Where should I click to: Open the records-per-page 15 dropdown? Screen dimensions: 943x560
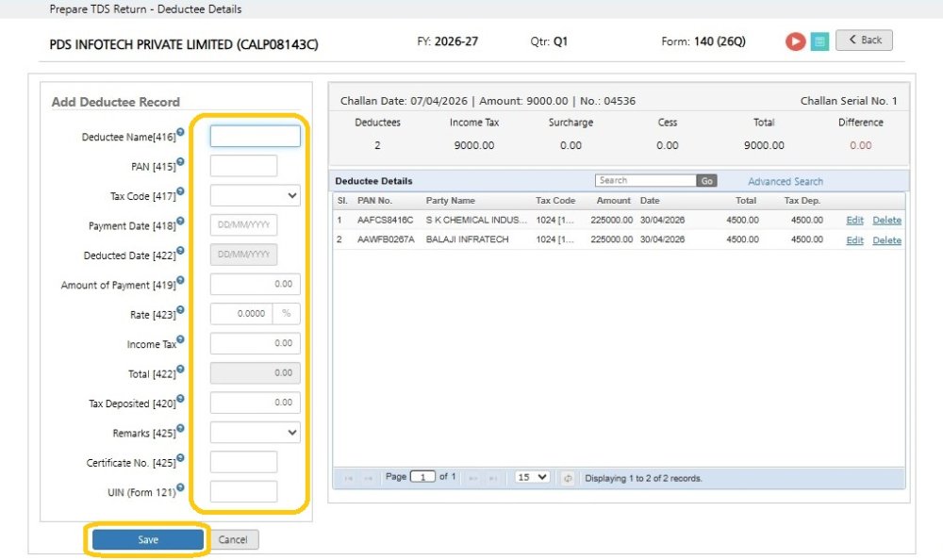click(x=532, y=477)
